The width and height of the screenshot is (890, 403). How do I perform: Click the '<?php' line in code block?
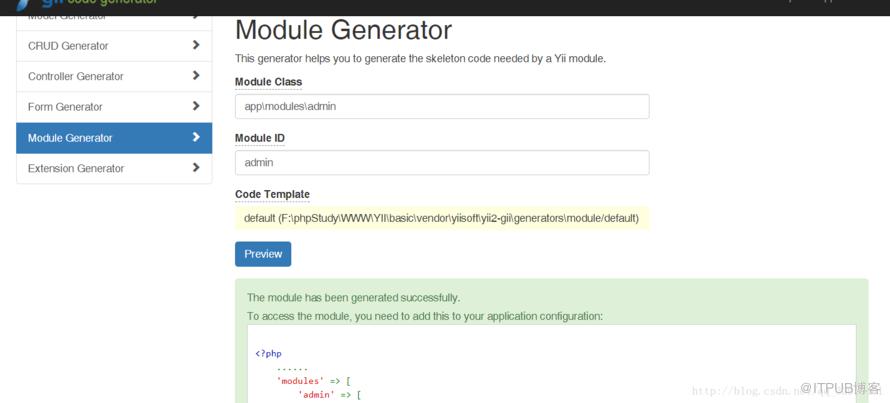click(x=268, y=354)
